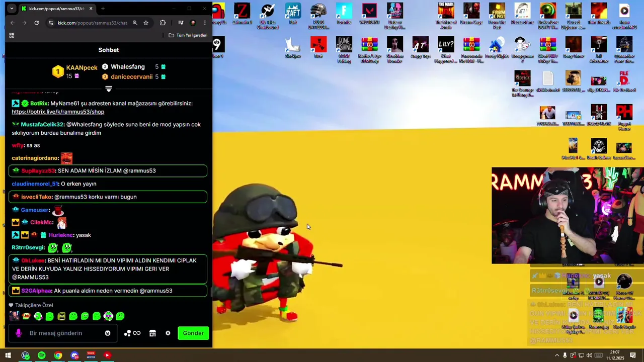This screenshot has width=644, height=362.
Task: Show hidden system tray icons chevron
Action: point(557,355)
